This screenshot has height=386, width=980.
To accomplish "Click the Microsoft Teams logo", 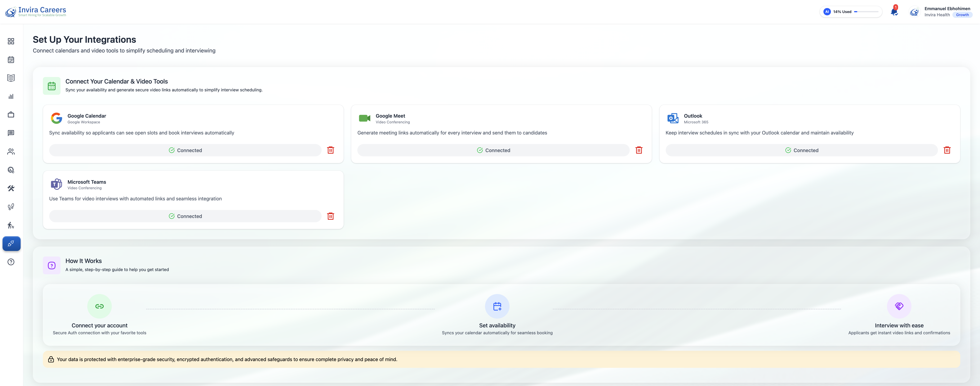I will coord(57,184).
